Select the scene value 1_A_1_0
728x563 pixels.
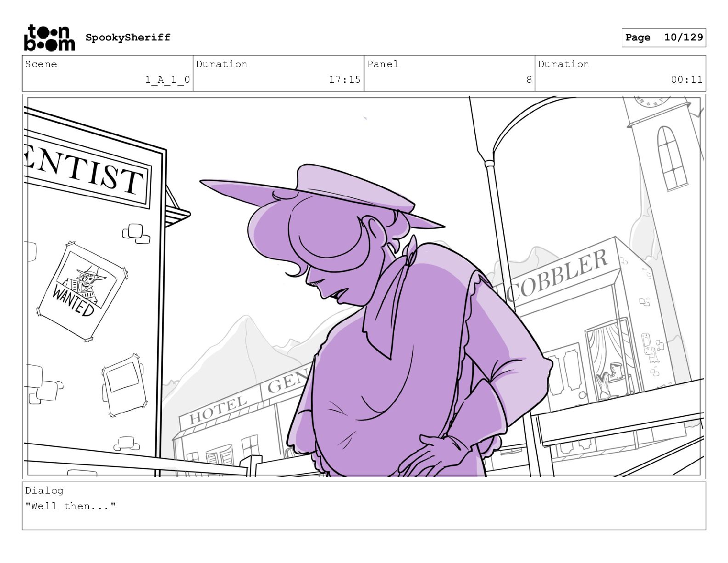(x=167, y=80)
